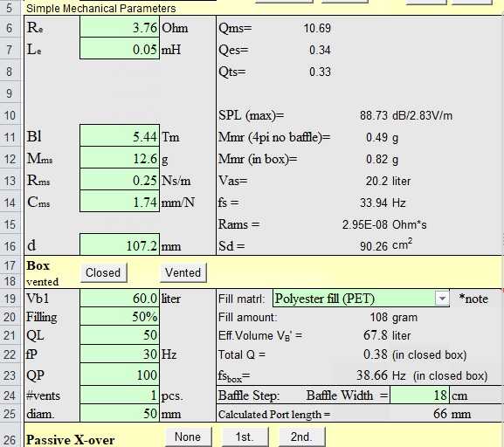Click the Rms cell showing 0.25
The height and width of the screenshot is (447, 504).
point(120,180)
